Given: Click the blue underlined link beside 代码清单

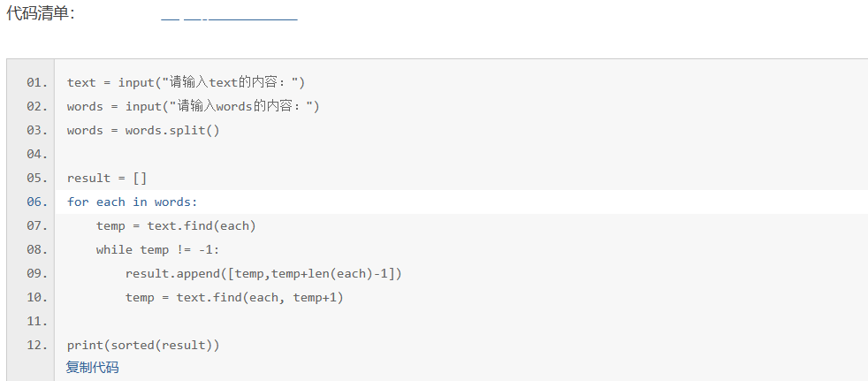Looking at the screenshot, I should 229,18.
